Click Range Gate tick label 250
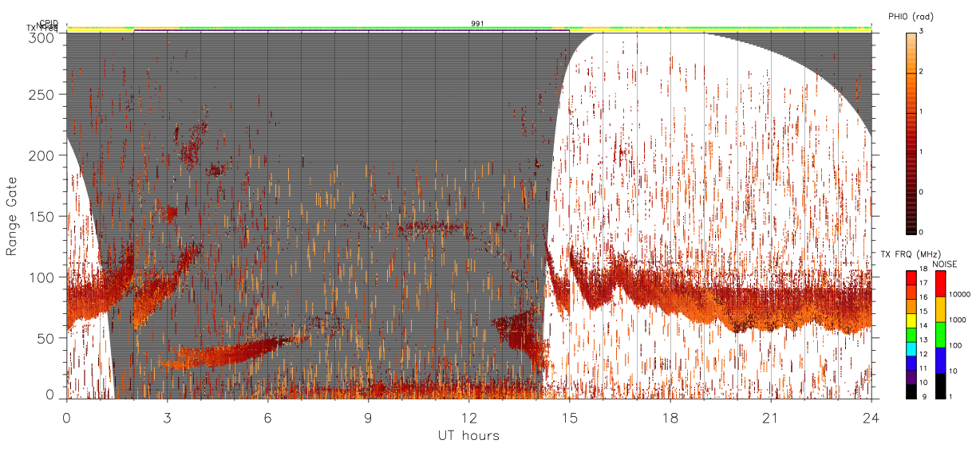Screen dimensions: 980x452 [x=43, y=95]
